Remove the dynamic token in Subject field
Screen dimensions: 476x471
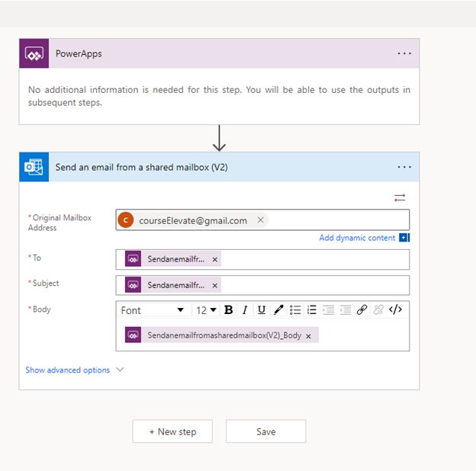coord(215,286)
